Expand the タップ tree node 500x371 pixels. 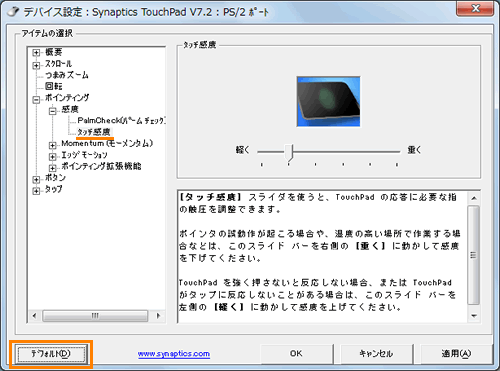coord(36,191)
